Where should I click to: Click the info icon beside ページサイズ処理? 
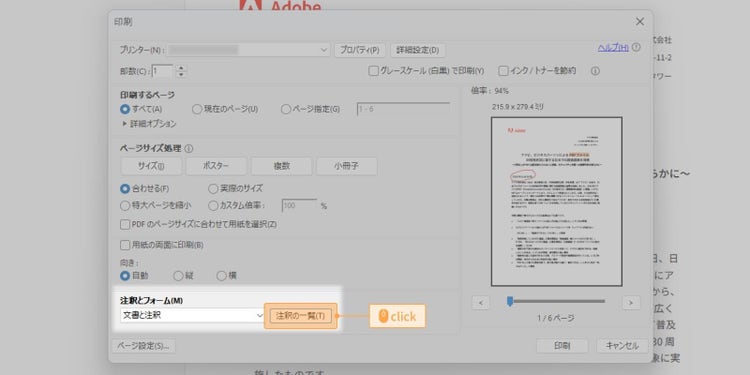pos(189,149)
